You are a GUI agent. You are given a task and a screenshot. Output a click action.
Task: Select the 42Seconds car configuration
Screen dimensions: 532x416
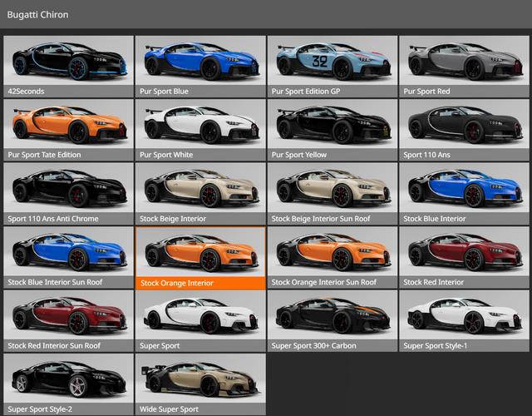click(x=68, y=67)
